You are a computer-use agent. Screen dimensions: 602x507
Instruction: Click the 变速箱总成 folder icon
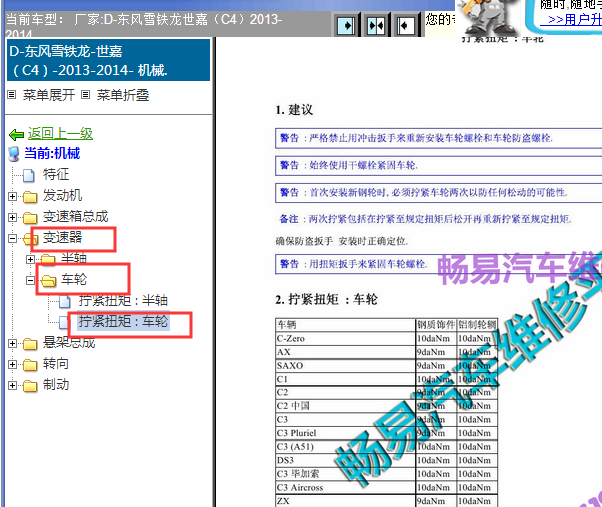30,218
